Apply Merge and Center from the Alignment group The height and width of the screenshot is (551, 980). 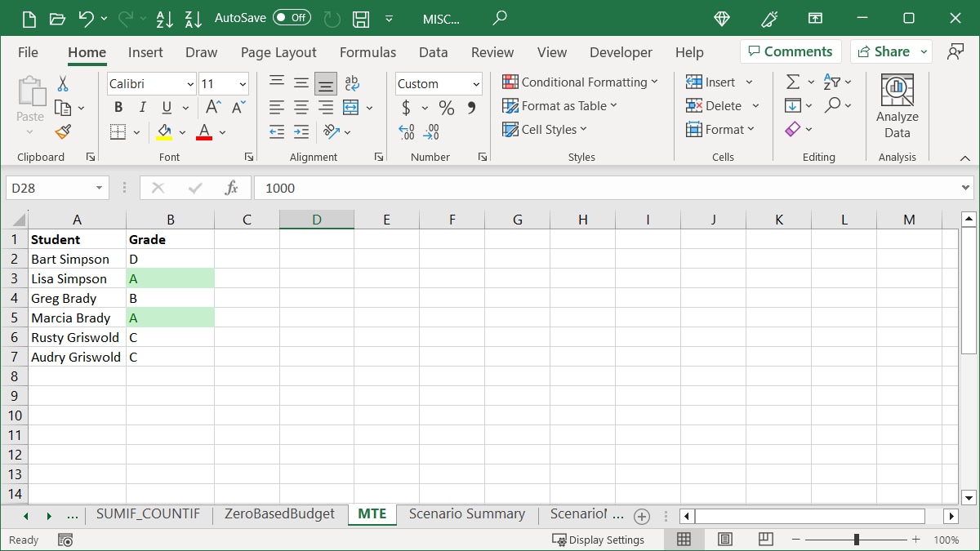[349, 107]
